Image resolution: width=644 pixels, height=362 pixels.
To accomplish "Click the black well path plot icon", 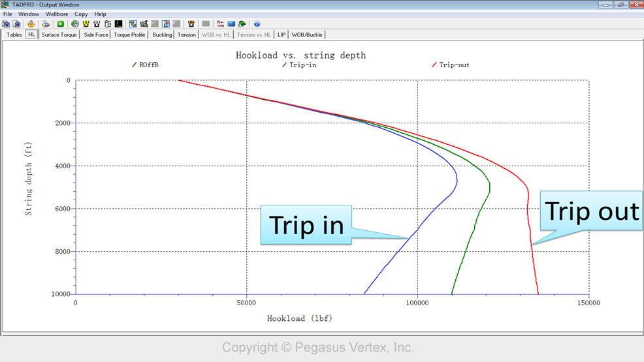I will point(118,23).
